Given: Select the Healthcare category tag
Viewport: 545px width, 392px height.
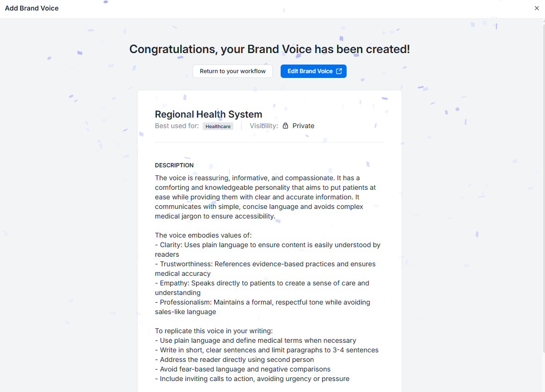Looking at the screenshot, I should coord(218,126).
